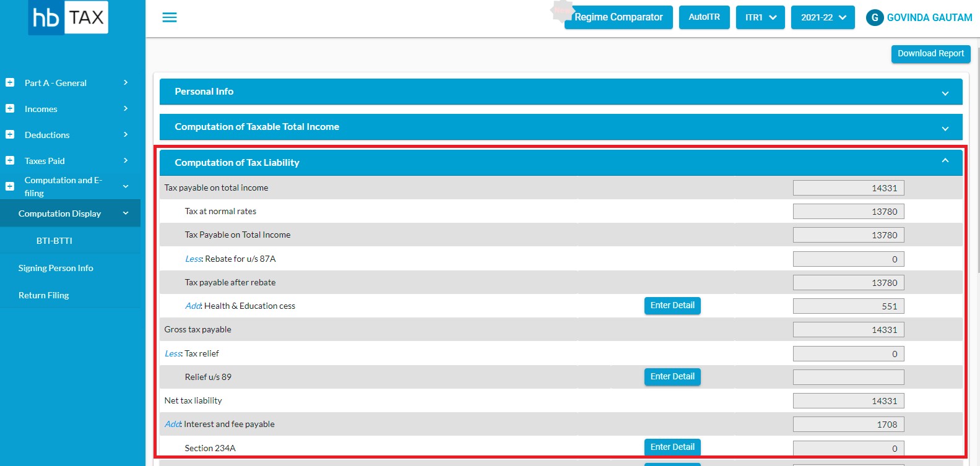Collapse Computation of Tax Liability chevron

945,161
